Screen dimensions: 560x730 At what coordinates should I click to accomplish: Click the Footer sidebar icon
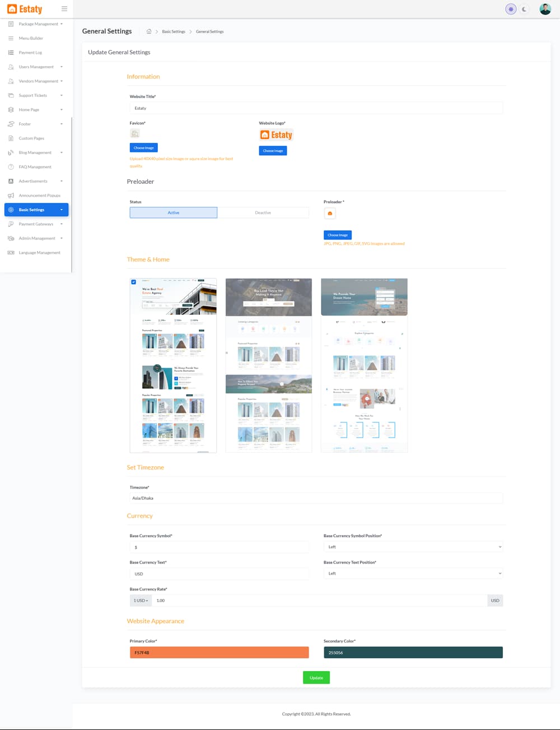11,124
